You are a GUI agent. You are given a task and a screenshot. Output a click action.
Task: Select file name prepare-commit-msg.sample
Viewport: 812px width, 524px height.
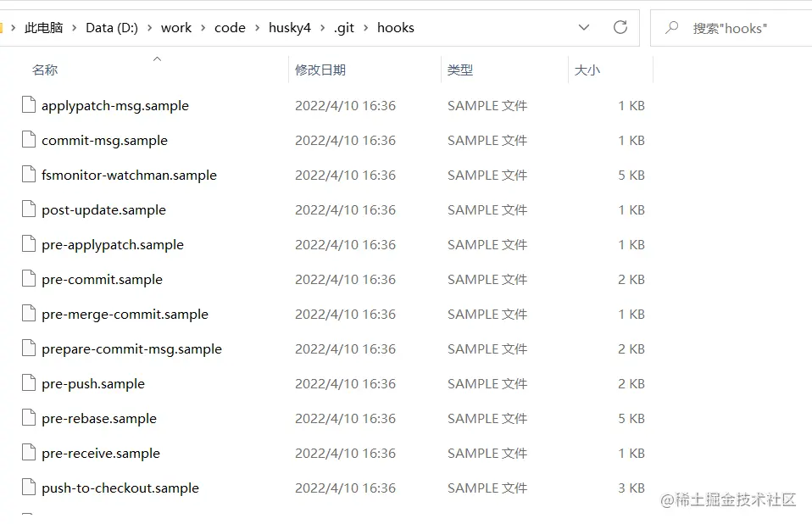tap(131, 349)
